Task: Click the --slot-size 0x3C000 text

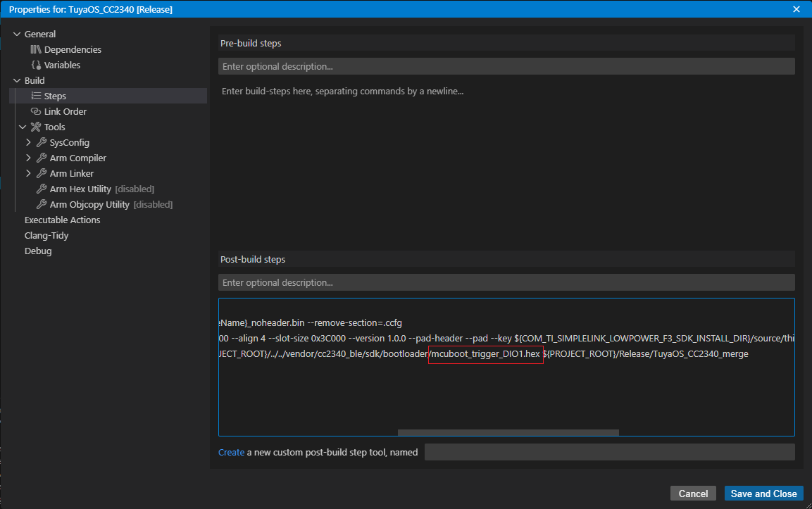Action: point(306,339)
